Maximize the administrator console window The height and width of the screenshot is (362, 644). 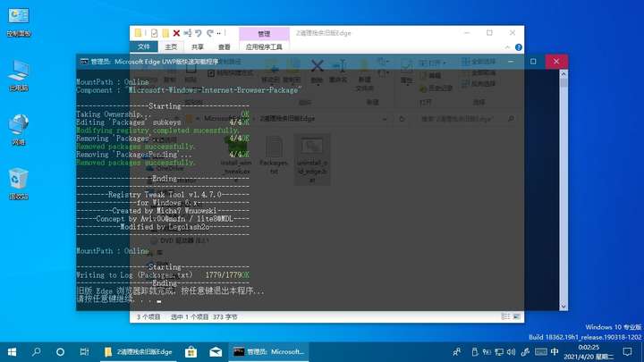[x=533, y=62]
